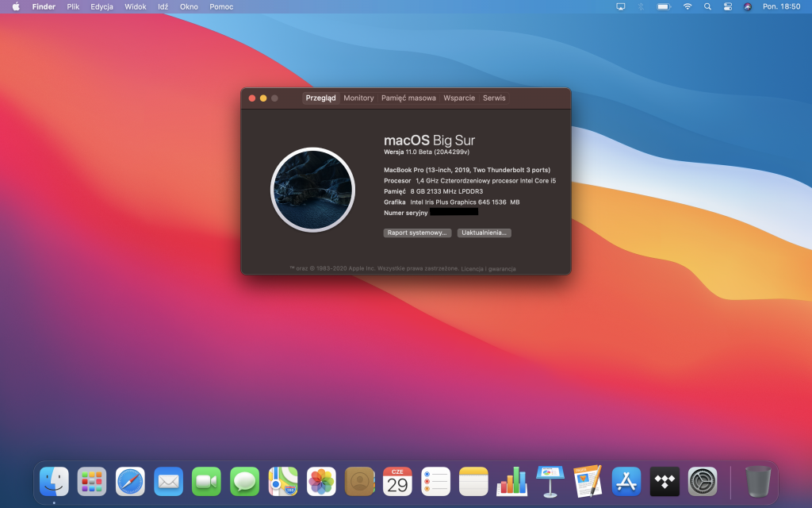This screenshot has width=812, height=508.
Task: Launch the Mail app
Action: point(168,482)
